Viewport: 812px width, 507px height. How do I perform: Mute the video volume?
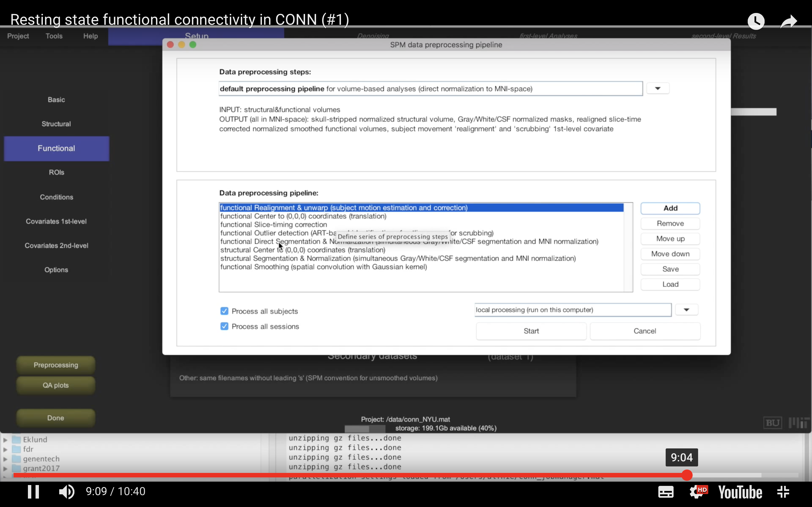67,492
